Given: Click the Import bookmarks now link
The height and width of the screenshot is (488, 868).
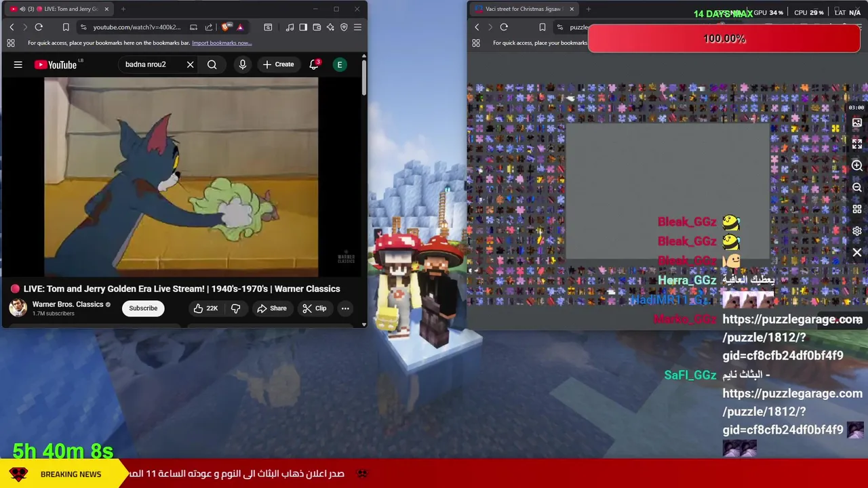Looking at the screenshot, I should 222,43.
